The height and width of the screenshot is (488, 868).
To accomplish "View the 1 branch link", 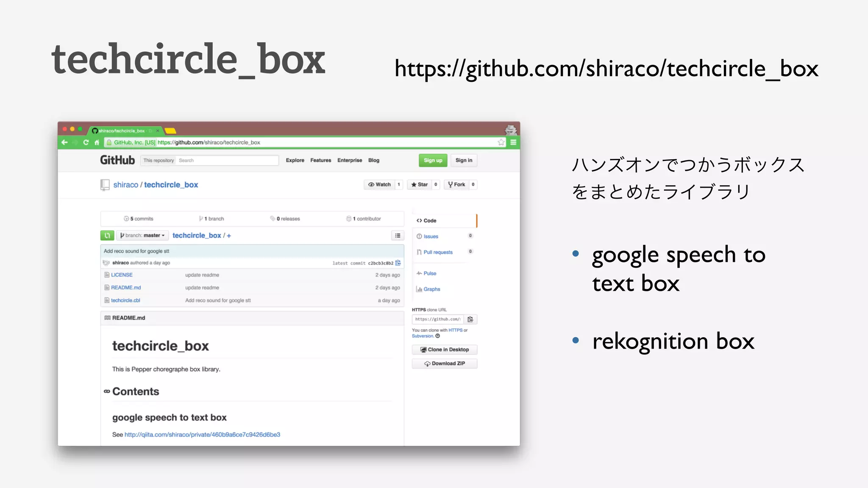I will coord(211,219).
